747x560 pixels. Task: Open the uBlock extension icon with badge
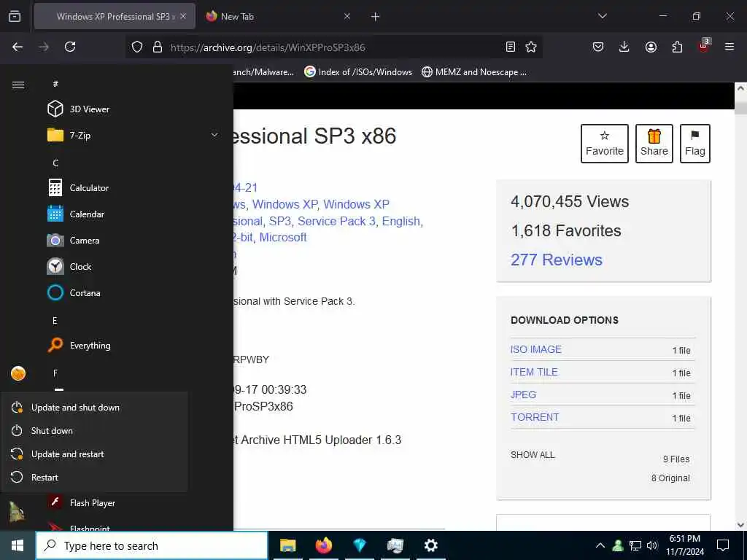[x=704, y=45]
